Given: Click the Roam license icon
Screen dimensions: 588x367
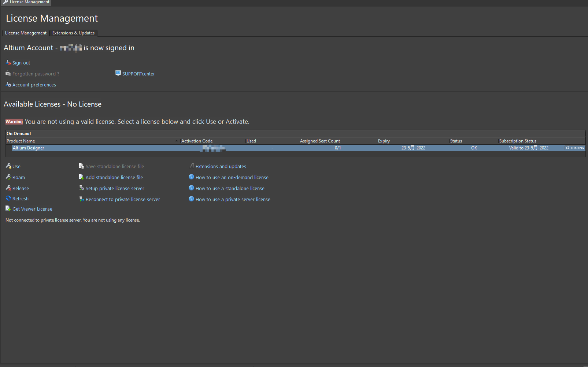Looking at the screenshot, I should [8, 177].
